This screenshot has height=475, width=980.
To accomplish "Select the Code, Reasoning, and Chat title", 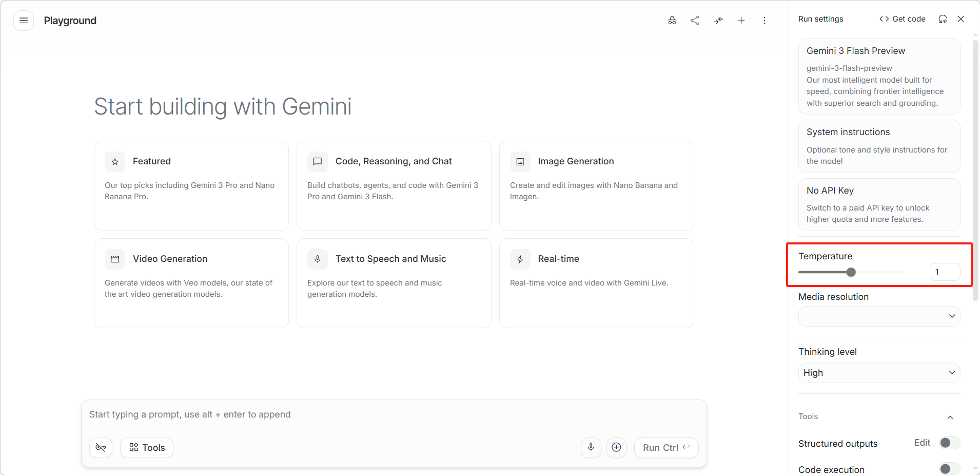I will pyautogui.click(x=394, y=161).
